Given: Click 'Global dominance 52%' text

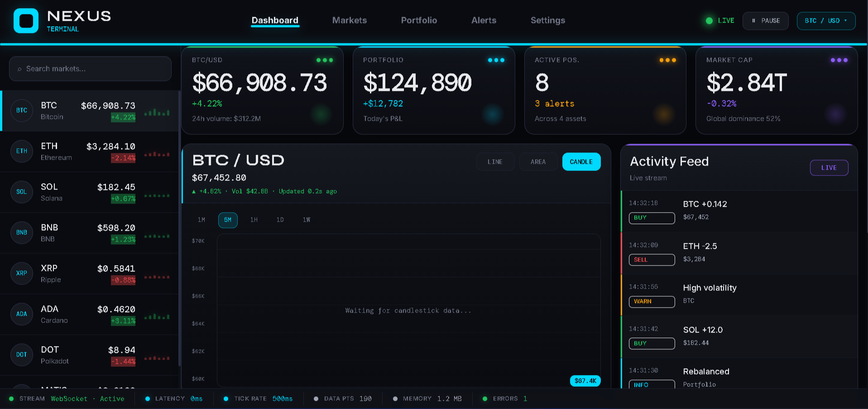Looking at the screenshot, I should point(743,119).
